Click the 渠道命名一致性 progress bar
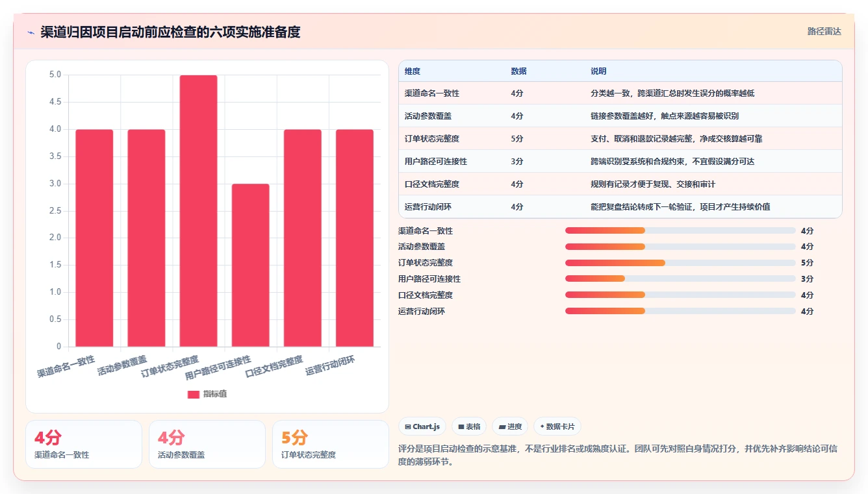The width and height of the screenshot is (868, 494). click(680, 230)
